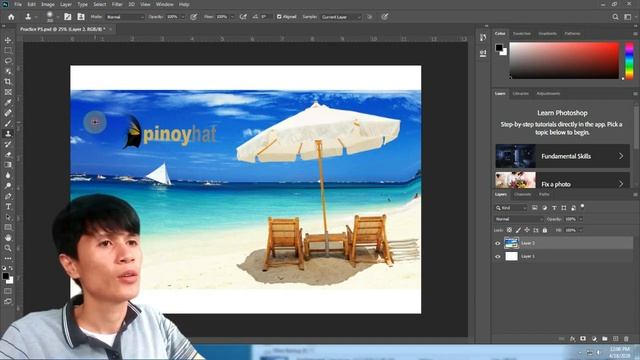Click inside the red color picker field

564,60
